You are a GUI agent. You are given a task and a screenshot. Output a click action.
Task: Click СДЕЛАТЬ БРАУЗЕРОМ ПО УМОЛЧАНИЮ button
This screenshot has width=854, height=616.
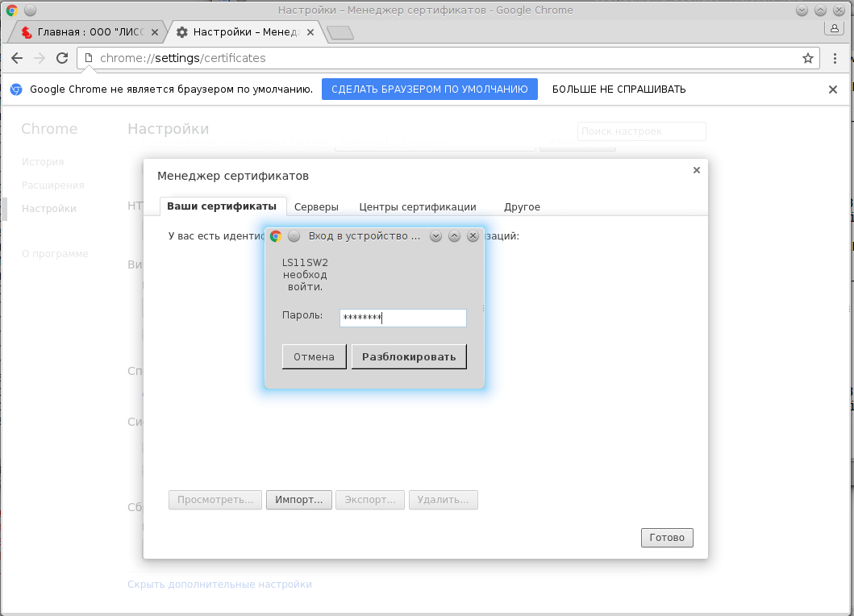click(x=429, y=89)
